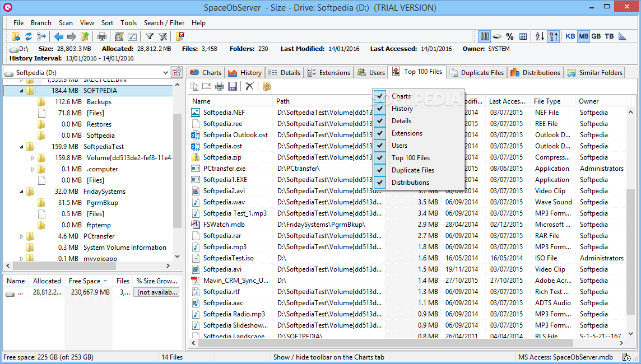Expand the PCtransfer folder node

pos(21,236)
